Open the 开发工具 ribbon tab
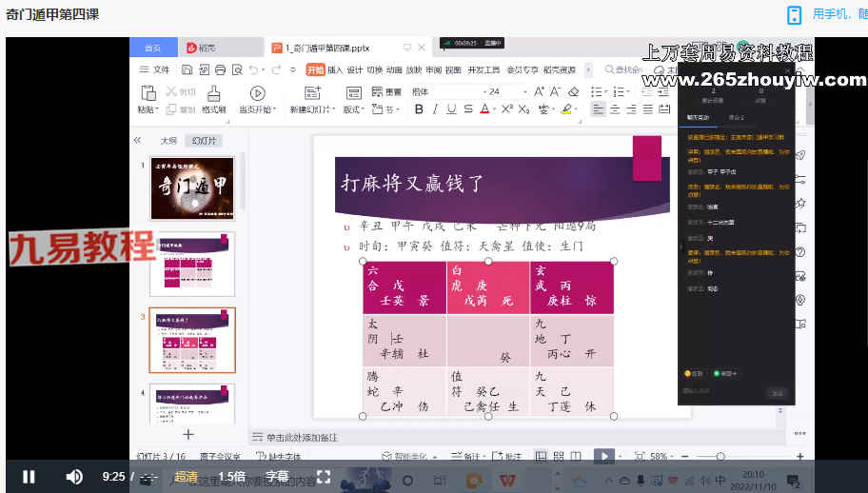 coord(483,69)
